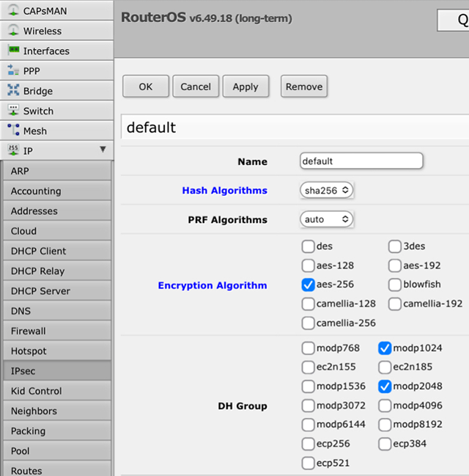Click the IP menu icon

tap(13, 150)
